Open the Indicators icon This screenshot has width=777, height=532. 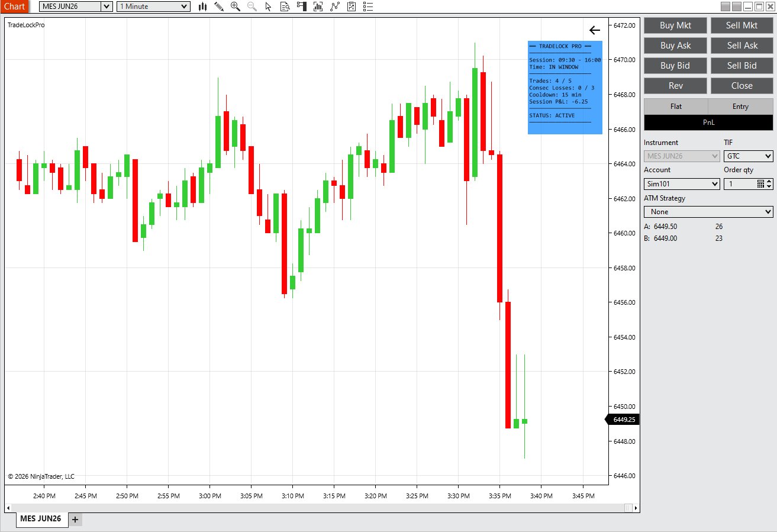pyautogui.click(x=318, y=7)
